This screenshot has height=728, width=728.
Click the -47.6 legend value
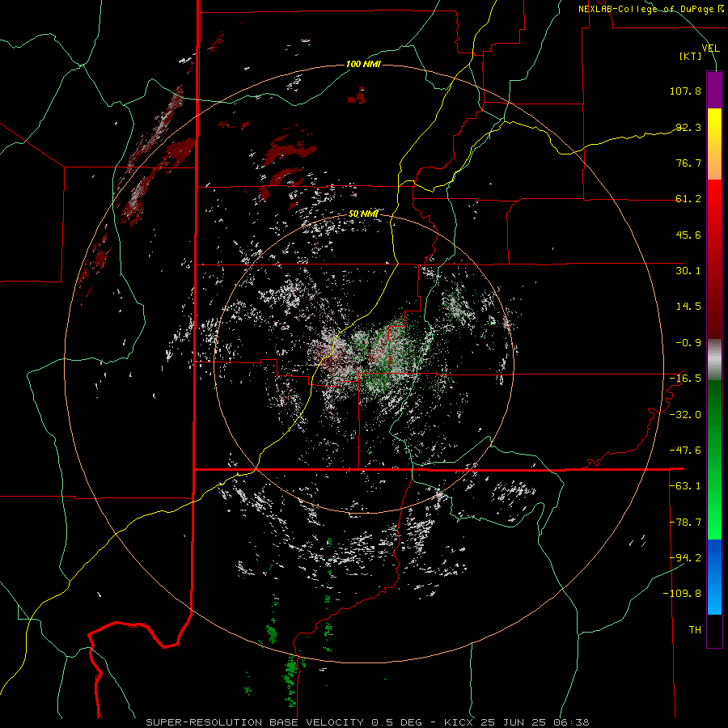click(x=685, y=451)
